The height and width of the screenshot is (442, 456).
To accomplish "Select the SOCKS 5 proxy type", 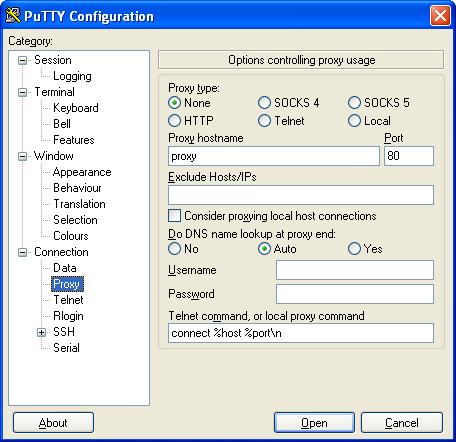I will 354,103.
